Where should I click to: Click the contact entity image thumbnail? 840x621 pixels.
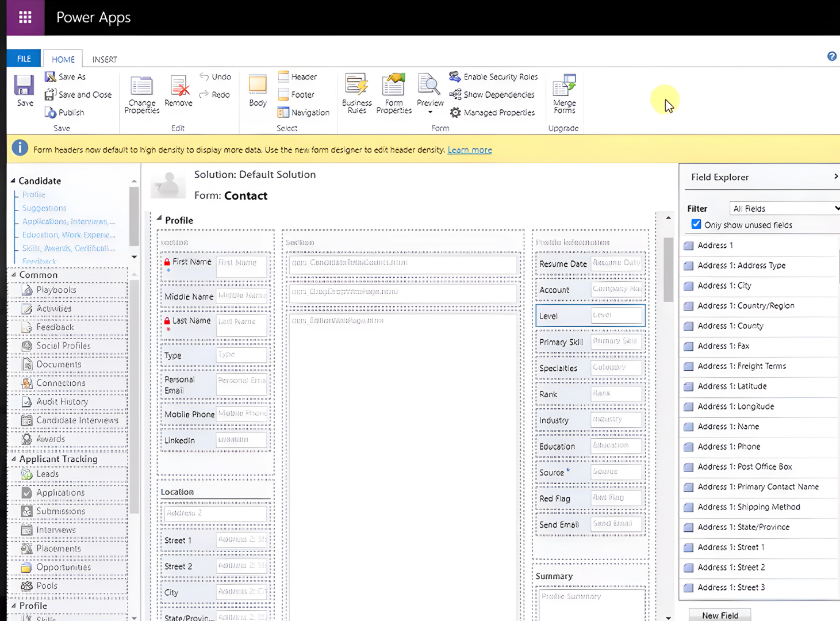(168, 185)
